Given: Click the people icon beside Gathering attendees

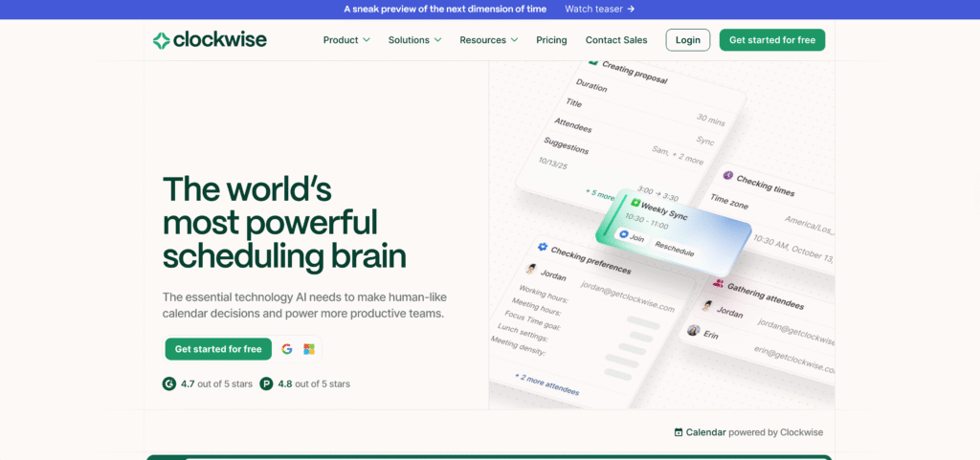Looking at the screenshot, I should point(719,283).
